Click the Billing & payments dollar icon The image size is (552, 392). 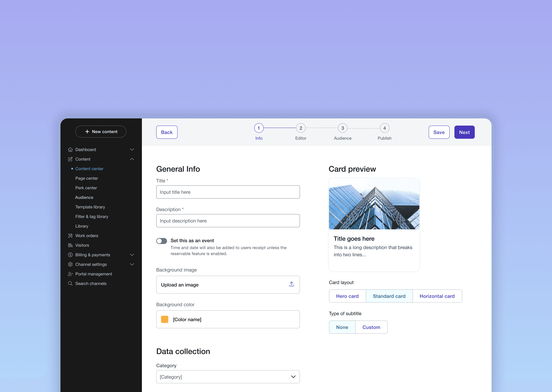coord(70,255)
